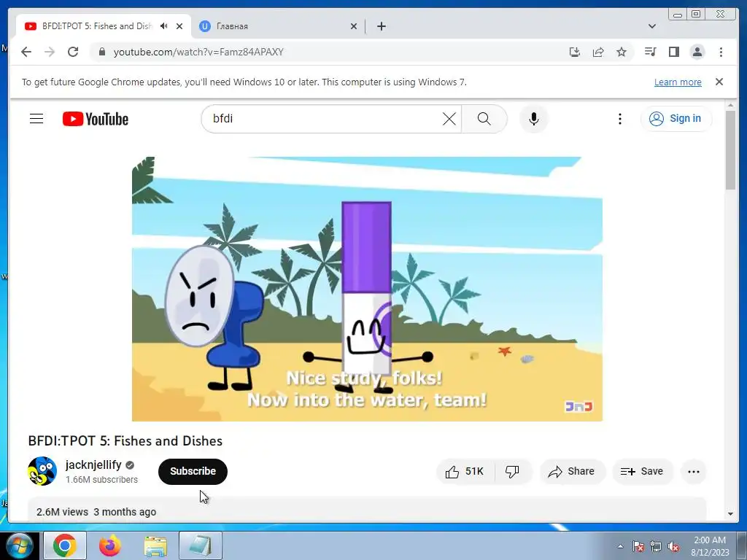Open volume tray icon

coord(673,546)
